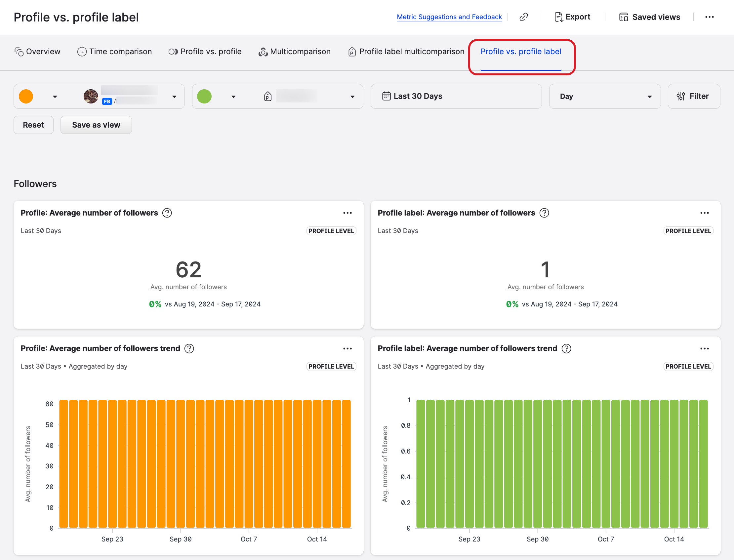
Task: Open Saved views panel
Action: 649,17
